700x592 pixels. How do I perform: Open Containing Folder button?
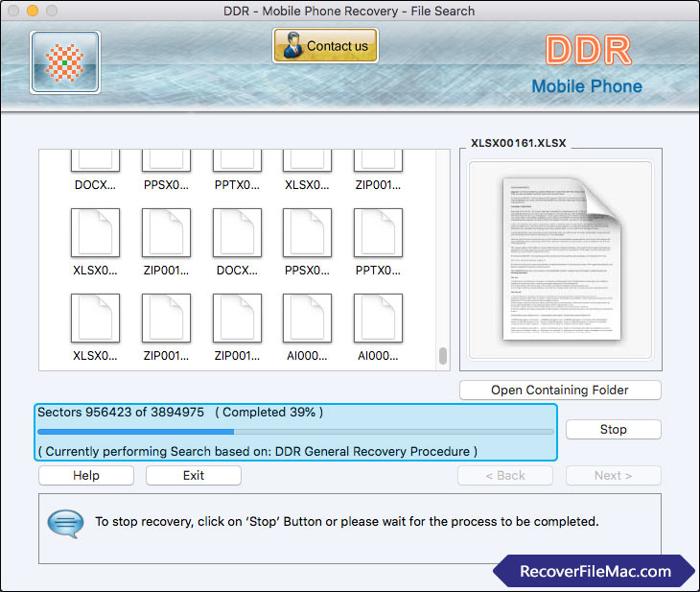click(x=560, y=391)
